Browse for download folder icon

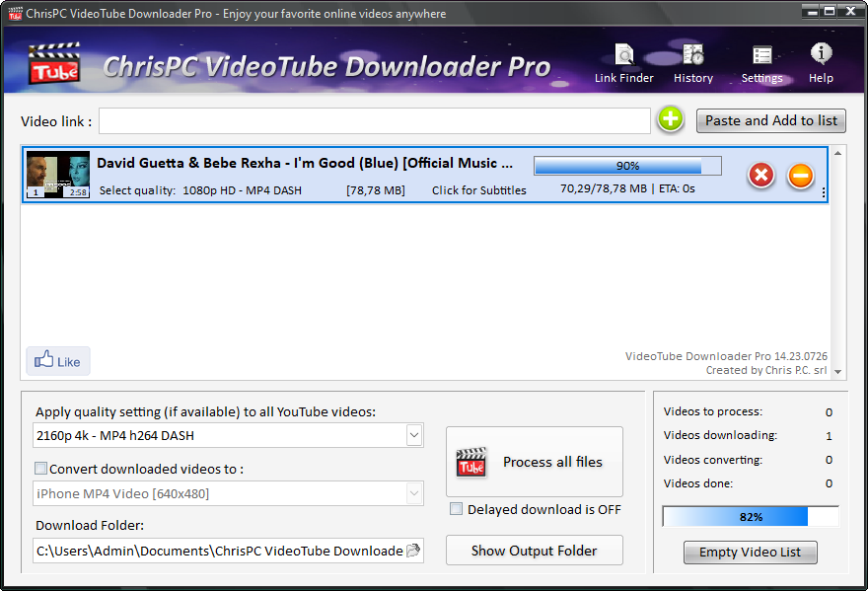[x=413, y=551]
